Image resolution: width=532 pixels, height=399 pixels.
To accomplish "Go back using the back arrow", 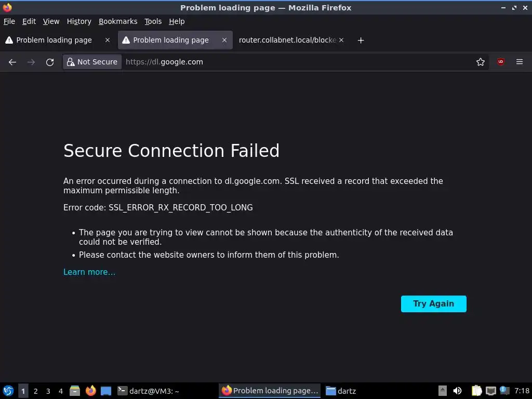I will point(12,62).
